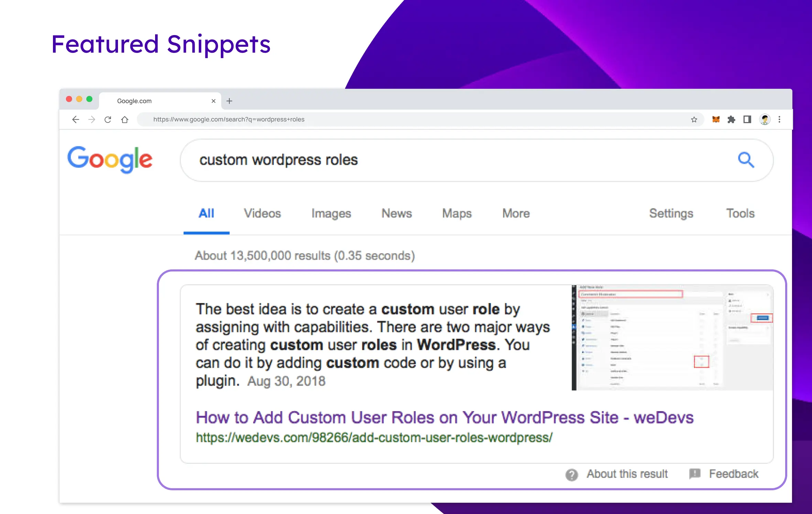Expand the More search options
812x514 pixels.
click(x=516, y=213)
